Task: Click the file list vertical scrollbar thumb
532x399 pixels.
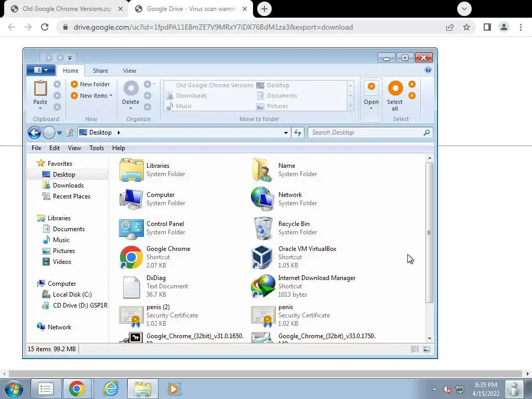Action: pyautogui.click(x=429, y=233)
